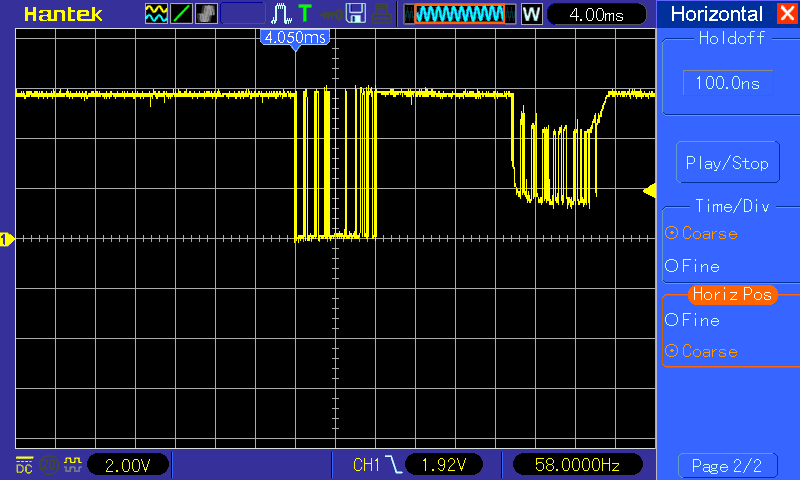Click the printer icon
The width and height of the screenshot is (800, 480).
[381, 14]
